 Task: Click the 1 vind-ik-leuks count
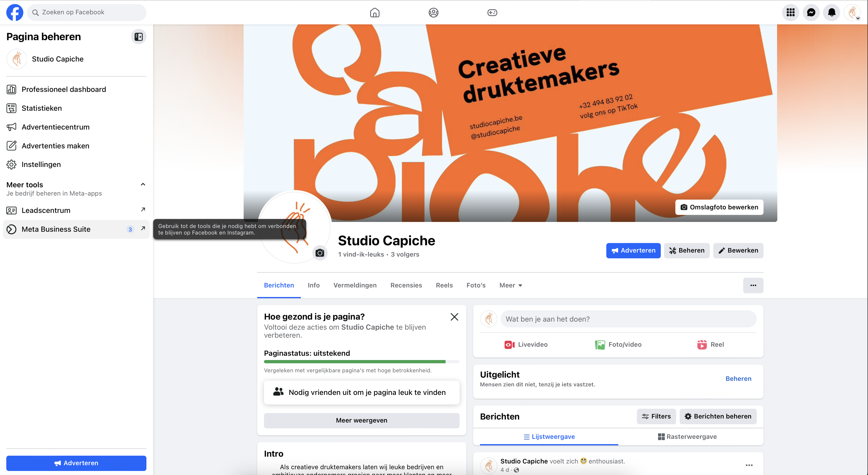click(361, 254)
